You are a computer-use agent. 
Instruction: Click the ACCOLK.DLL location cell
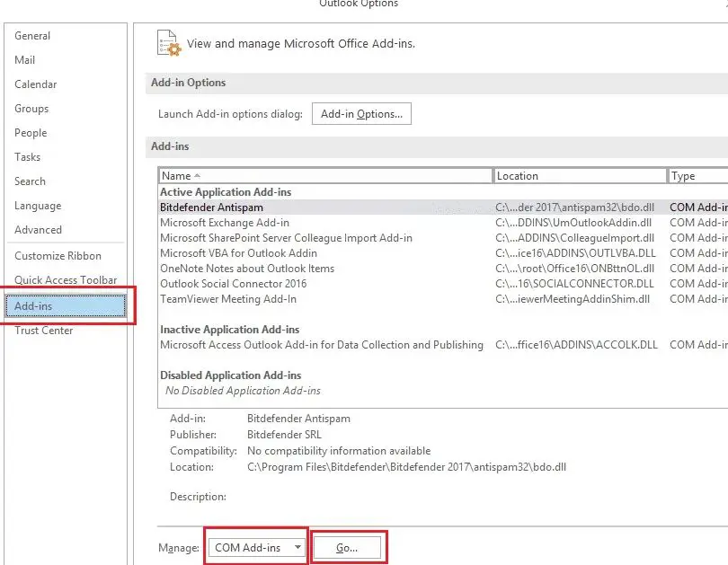click(577, 345)
